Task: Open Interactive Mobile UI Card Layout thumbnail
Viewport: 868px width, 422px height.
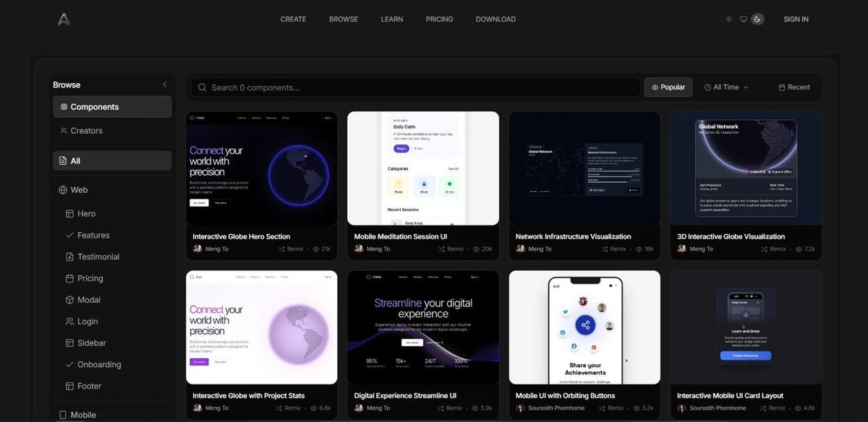Action: coord(746,327)
